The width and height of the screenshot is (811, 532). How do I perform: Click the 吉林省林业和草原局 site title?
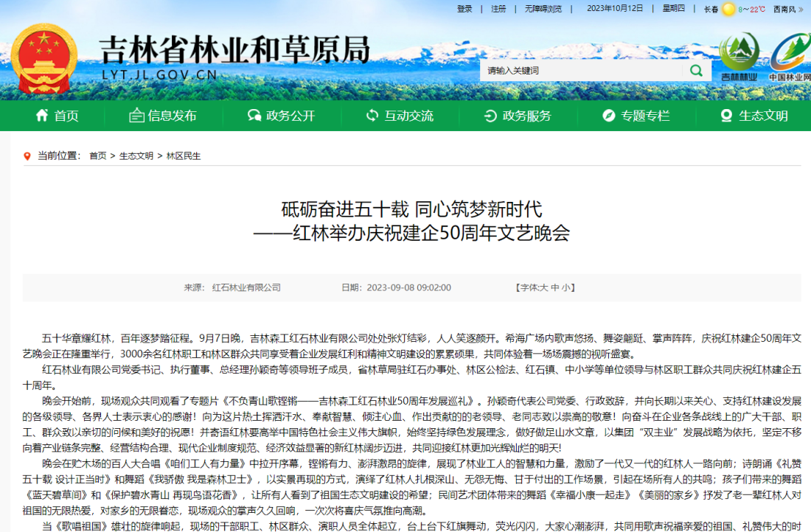pos(234,50)
